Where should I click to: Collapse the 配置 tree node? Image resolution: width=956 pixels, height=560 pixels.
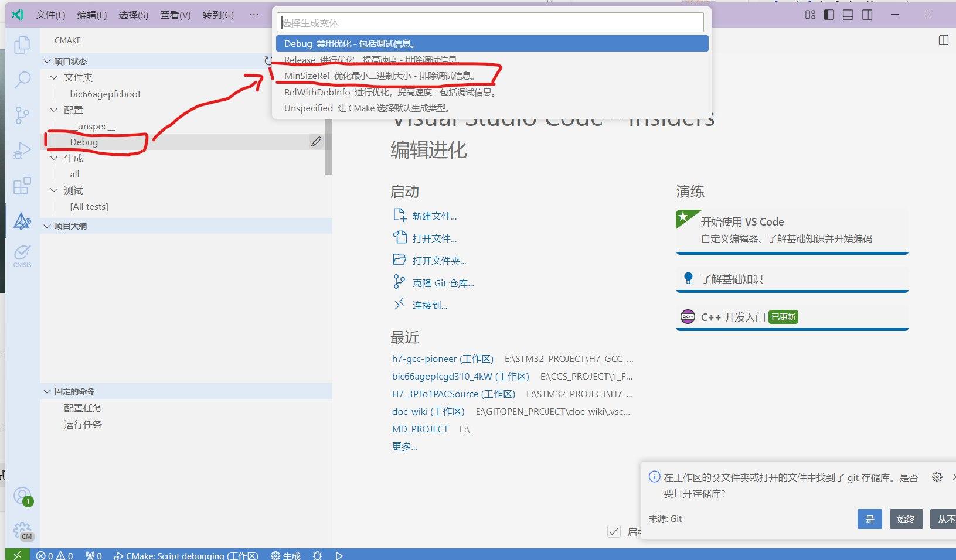pos(54,110)
